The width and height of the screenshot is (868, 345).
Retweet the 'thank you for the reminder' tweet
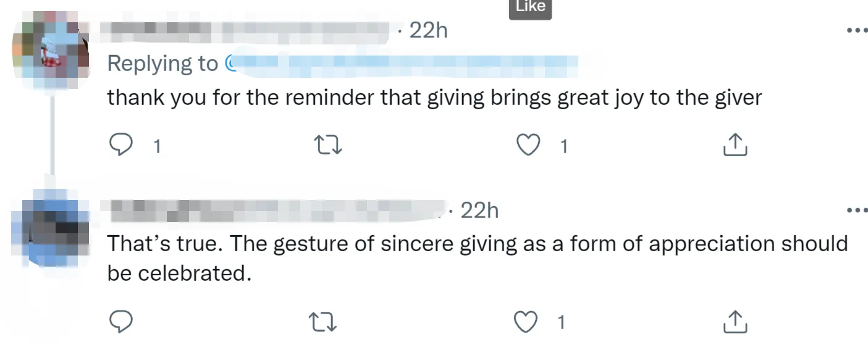[x=328, y=146]
